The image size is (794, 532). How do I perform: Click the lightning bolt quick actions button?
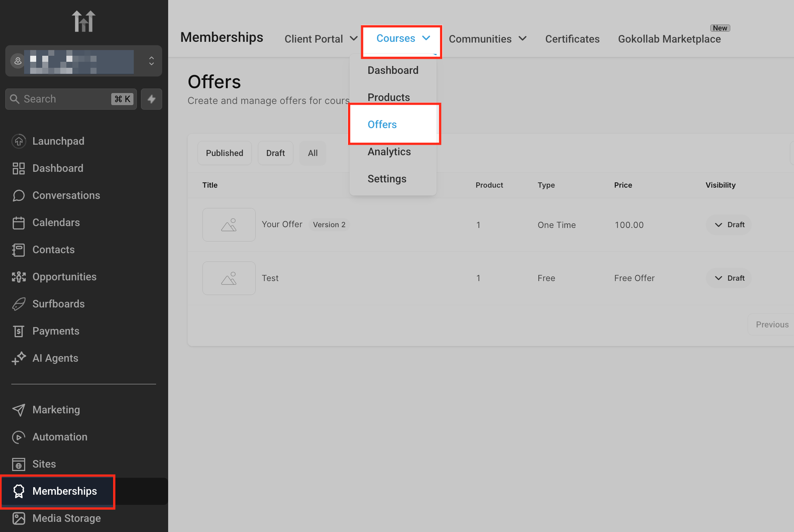152,99
